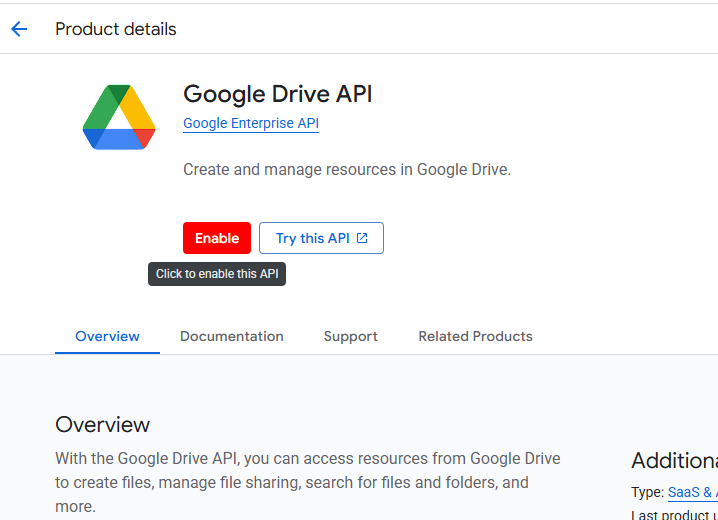Click the Overview paragraph about Drive API
The height and width of the screenshot is (520, 718).
[300, 482]
